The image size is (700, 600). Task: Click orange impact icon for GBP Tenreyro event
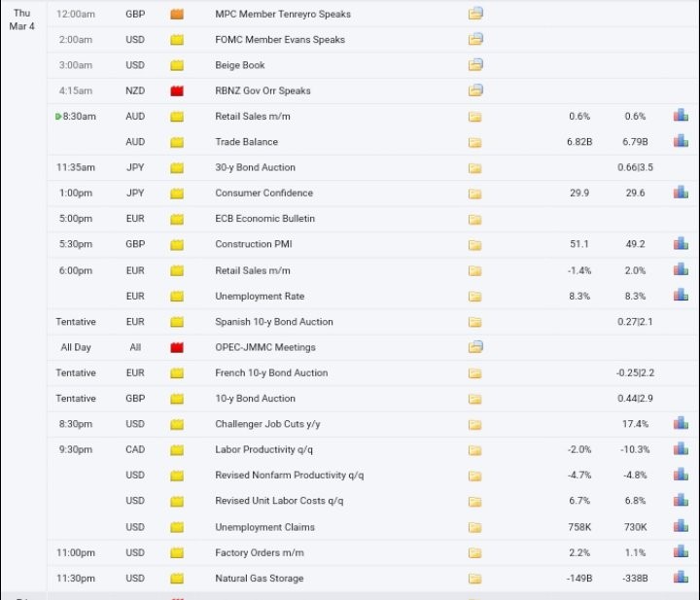177,14
